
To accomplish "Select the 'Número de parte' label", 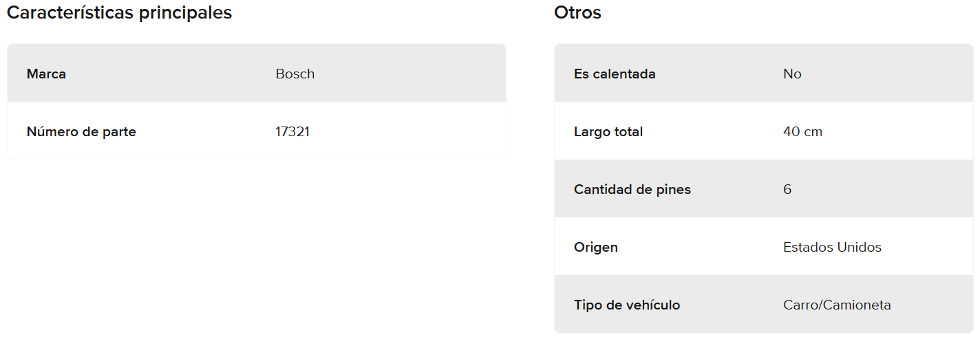I will (81, 131).
